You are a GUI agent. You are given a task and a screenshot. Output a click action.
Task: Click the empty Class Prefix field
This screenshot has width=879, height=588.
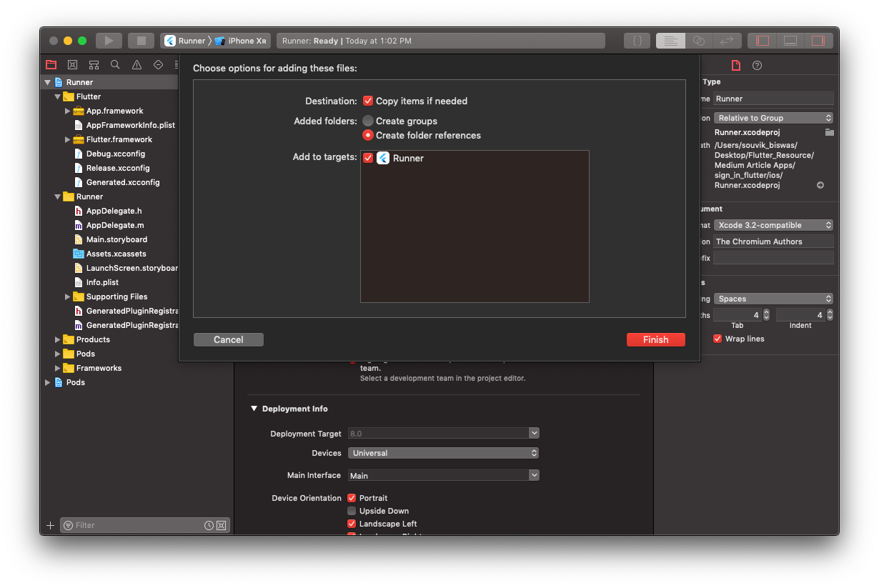(774, 257)
